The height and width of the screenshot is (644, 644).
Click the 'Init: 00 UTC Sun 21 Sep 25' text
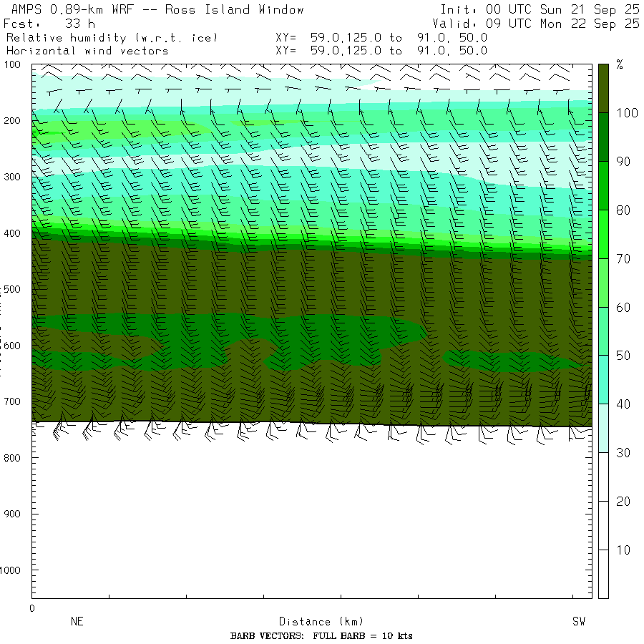tap(540, 9)
